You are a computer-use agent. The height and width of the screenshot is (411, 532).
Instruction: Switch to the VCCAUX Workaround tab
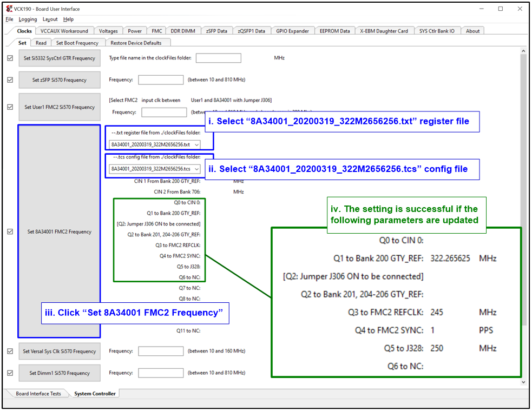pyautogui.click(x=64, y=31)
